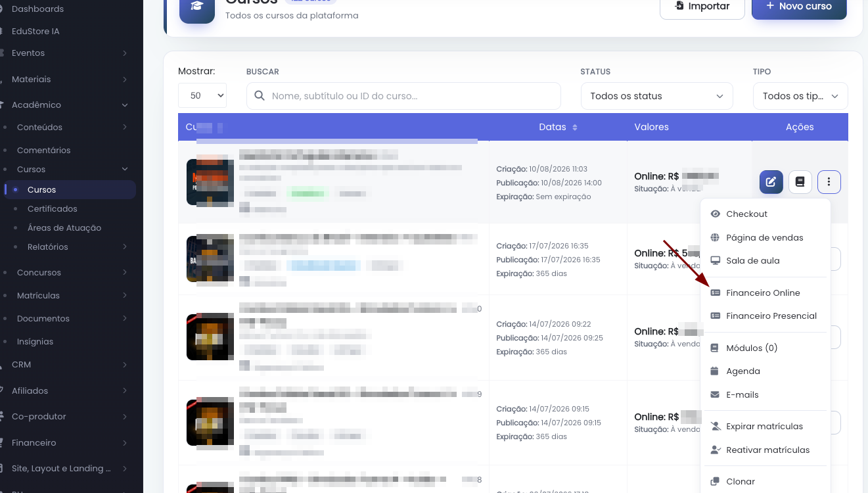This screenshot has width=868, height=493.
Task: Open Dashboards in the sidebar
Action: (x=37, y=9)
